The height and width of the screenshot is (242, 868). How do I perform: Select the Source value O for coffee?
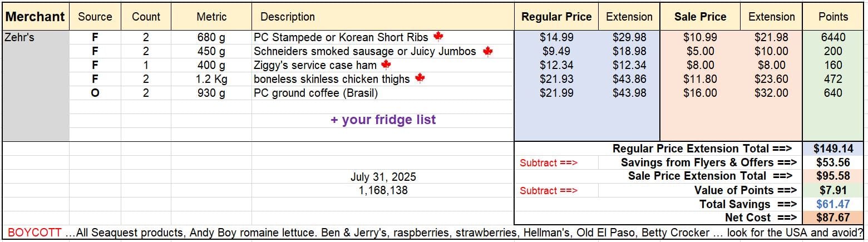[x=95, y=93]
